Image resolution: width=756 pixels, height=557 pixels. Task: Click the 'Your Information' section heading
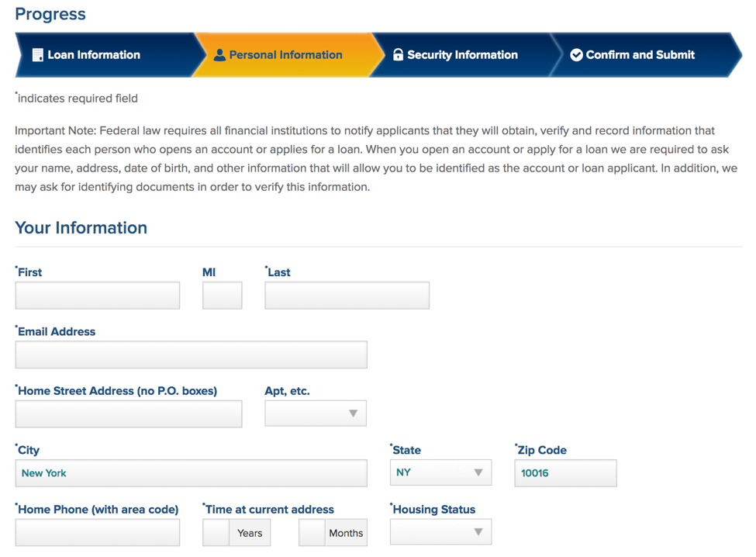[81, 227]
